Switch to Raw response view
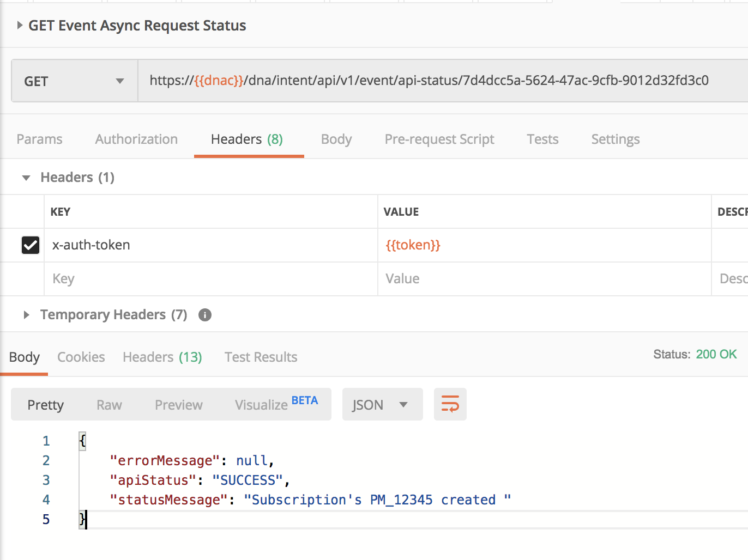 point(108,404)
